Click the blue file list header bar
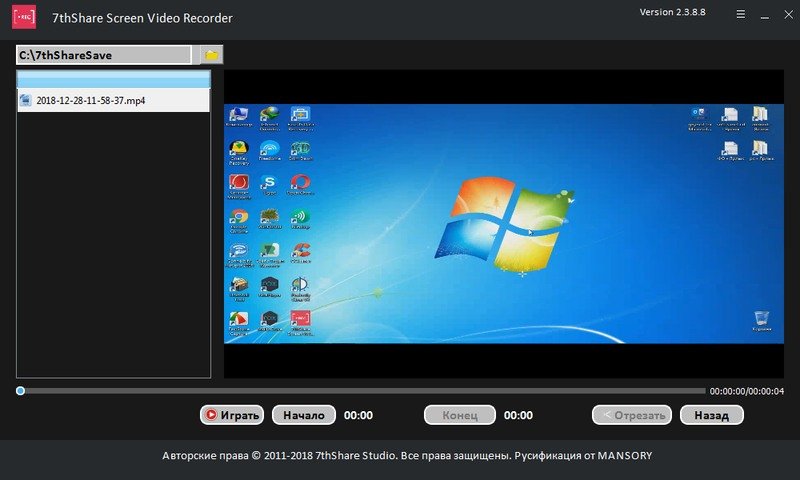Screen dimensions: 800x480 coord(113,78)
